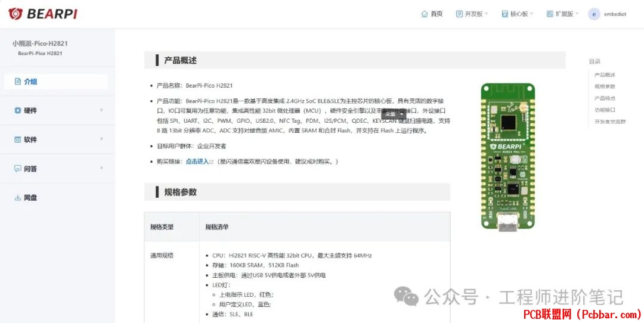Click the 目标用户群体: 企业开发者 line

[x=191, y=146]
